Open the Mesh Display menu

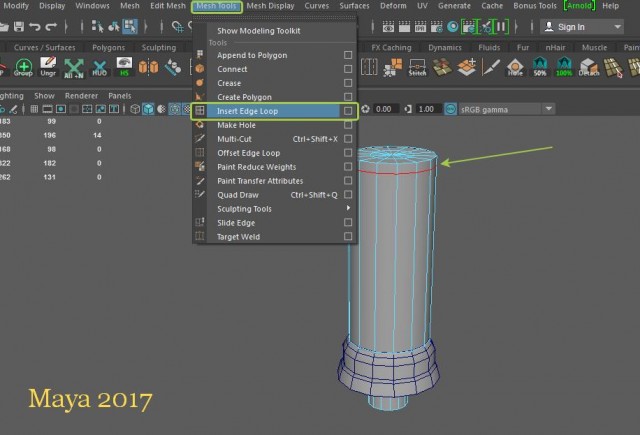click(x=270, y=6)
